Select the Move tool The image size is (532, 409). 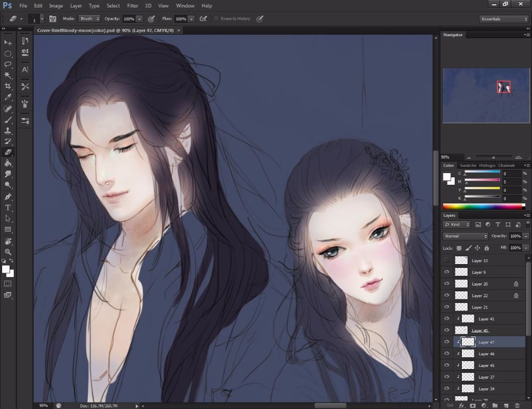pos(8,43)
